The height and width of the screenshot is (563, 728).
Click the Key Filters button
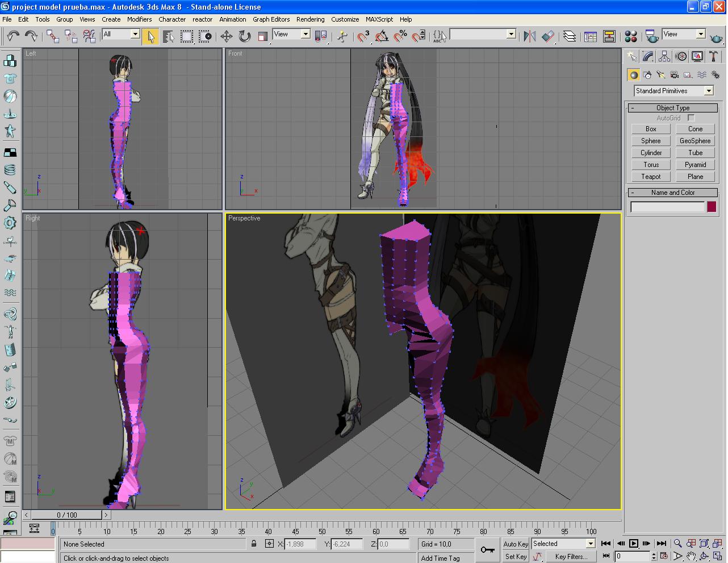(571, 557)
